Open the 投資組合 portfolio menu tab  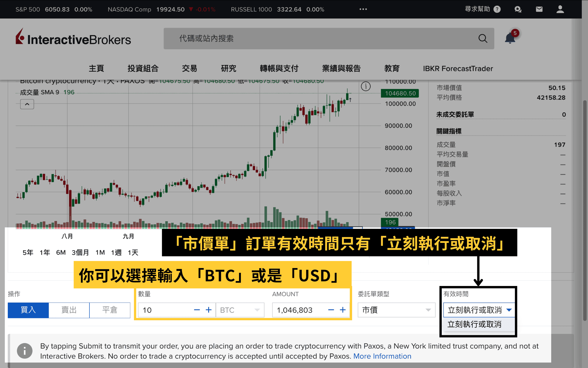[x=143, y=69]
